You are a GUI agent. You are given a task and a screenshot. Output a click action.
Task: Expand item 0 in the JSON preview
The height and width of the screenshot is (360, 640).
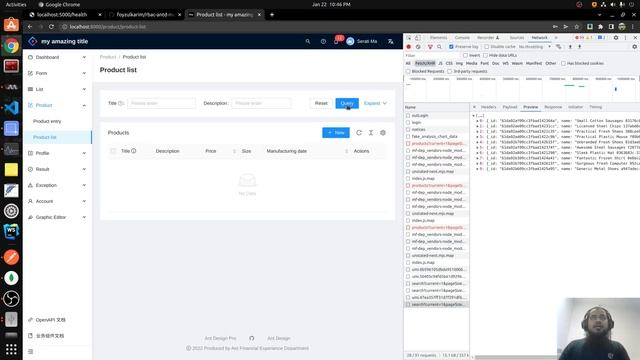tap(477, 121)
